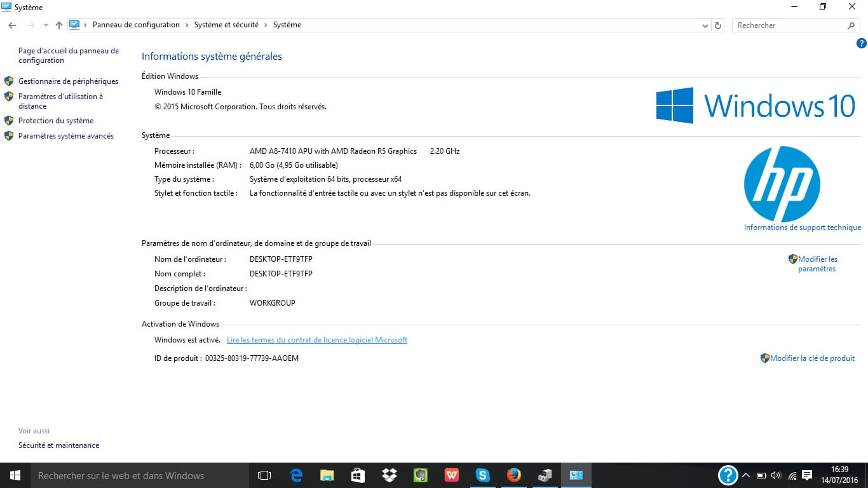Click shield icon beside 'Paramètres système avancés'
The image size is (868, 488).
click(x=9, y=136)
